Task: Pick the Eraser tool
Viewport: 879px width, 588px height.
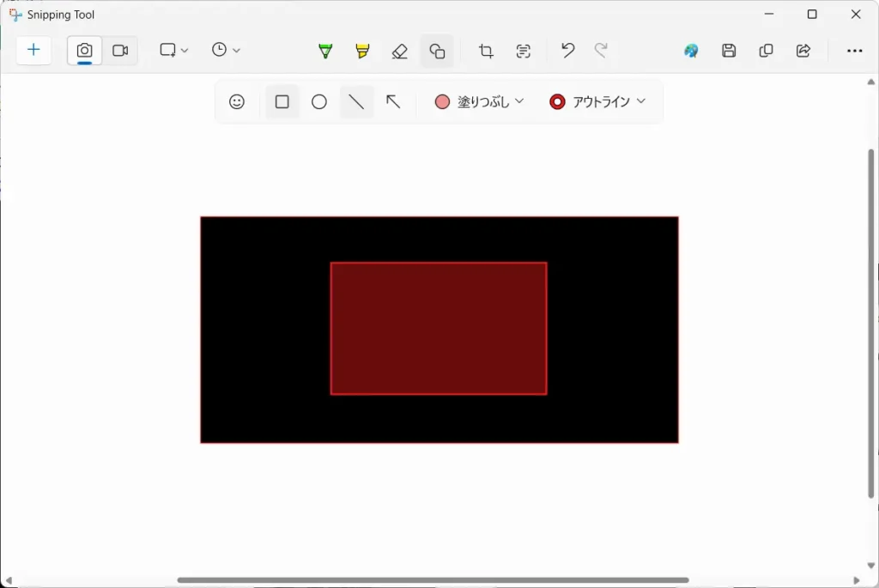Action: click(399, 52)
